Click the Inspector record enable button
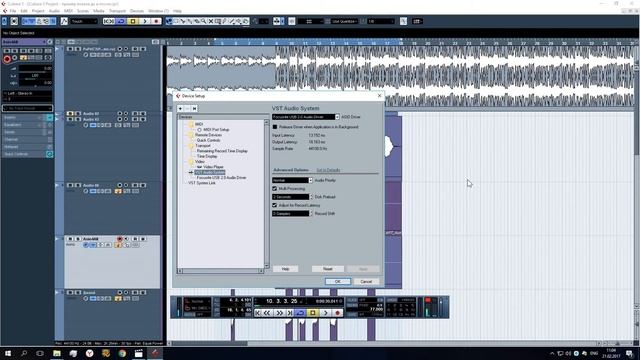Viewport: 640px width, 360px height. [7, 59]
